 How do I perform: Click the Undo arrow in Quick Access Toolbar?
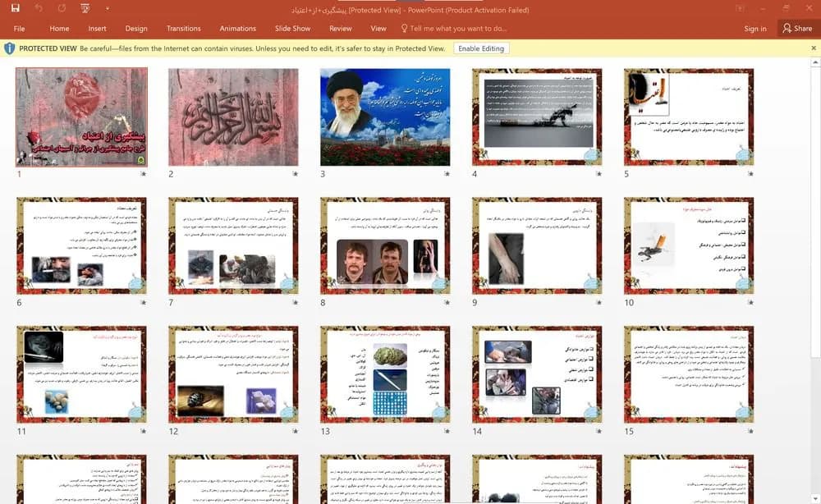point(39,8)
